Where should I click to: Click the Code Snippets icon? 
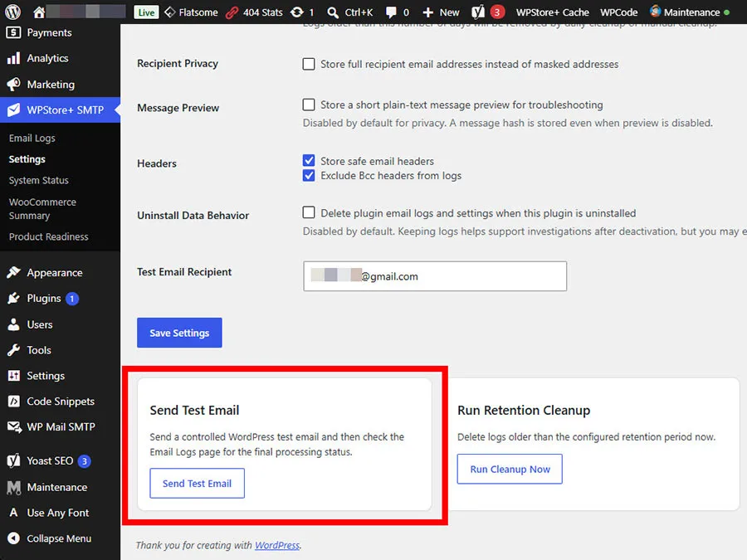click(x=14, y=402)
